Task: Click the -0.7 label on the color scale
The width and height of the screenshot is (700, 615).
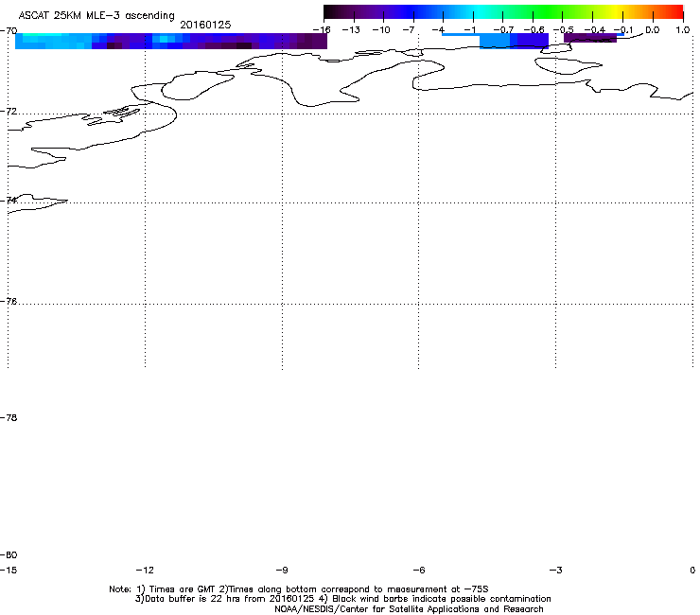Action: [503, 29]
